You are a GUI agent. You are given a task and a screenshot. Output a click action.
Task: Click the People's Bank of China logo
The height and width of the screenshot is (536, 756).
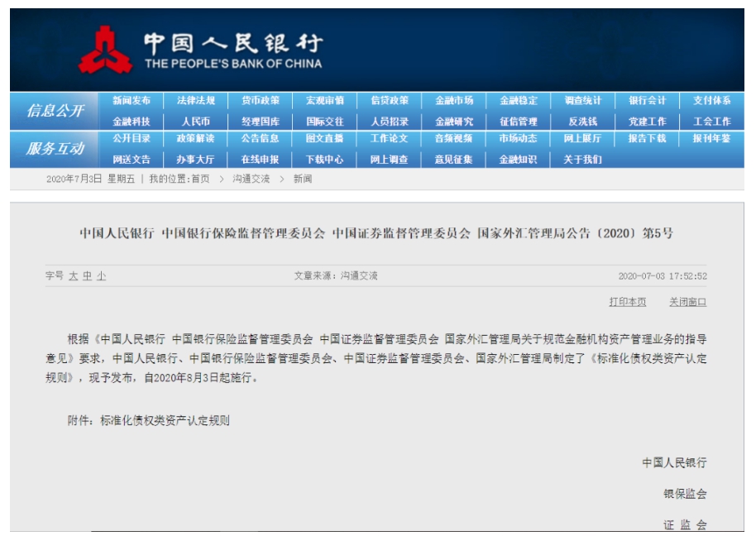[x=106, y=50]
